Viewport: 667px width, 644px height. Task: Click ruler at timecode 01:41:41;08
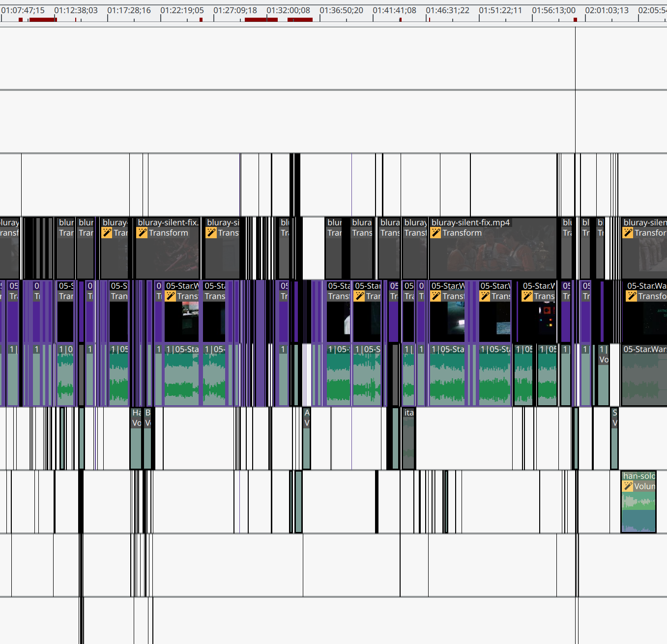coord(394,10)
